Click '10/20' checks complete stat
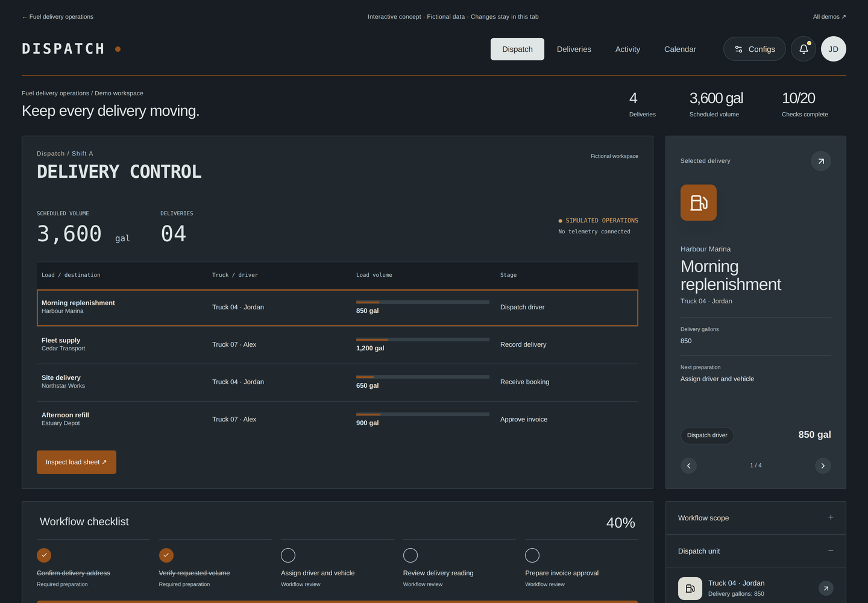This screenshot has width=868, height=603. coord(798,98)
